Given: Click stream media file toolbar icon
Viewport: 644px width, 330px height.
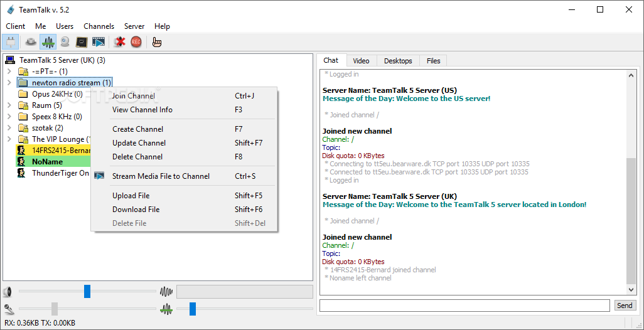Looking at the screenshot, I should (x=99, y=42).
